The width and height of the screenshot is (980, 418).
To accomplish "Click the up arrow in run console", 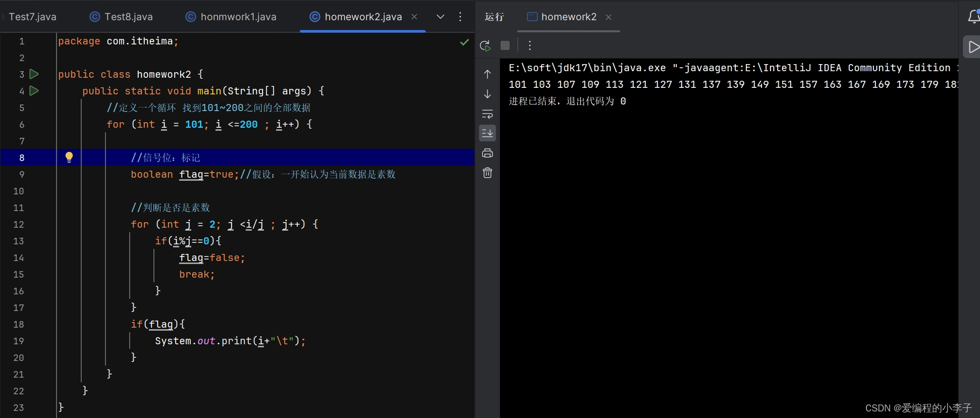I will (487, 74).
